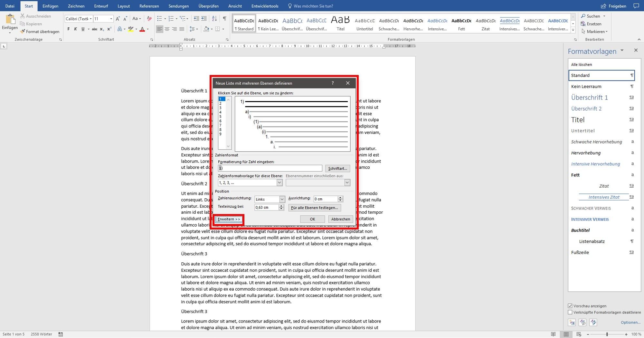This screenshot has height=338, width=644.
Task: Click the Erweitern >> button
Action: [x=229, y=219]
